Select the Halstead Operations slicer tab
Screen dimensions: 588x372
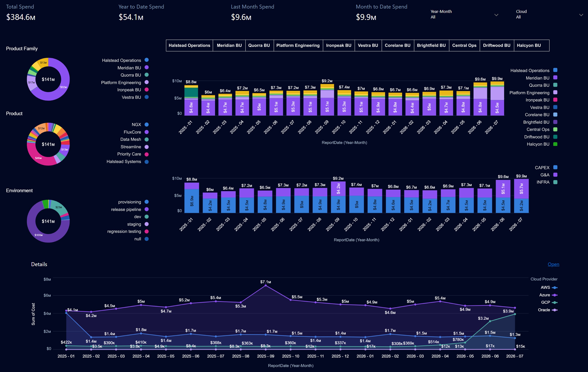(189, 45)
